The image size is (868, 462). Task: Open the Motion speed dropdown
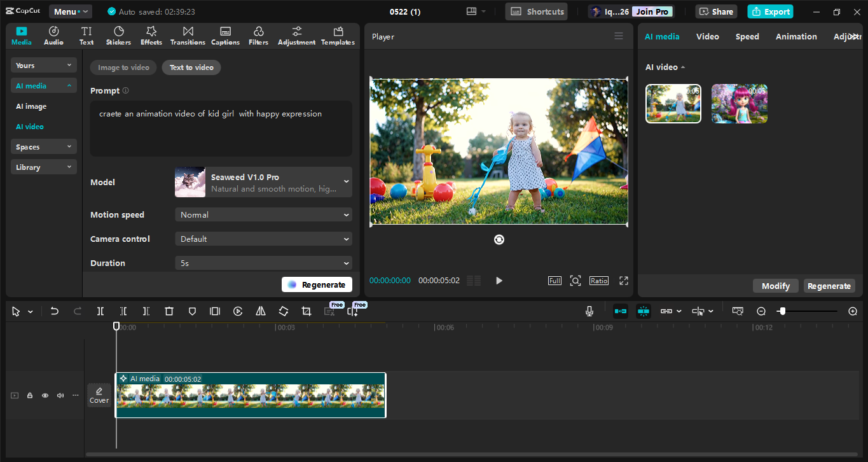tap(263, 214)
